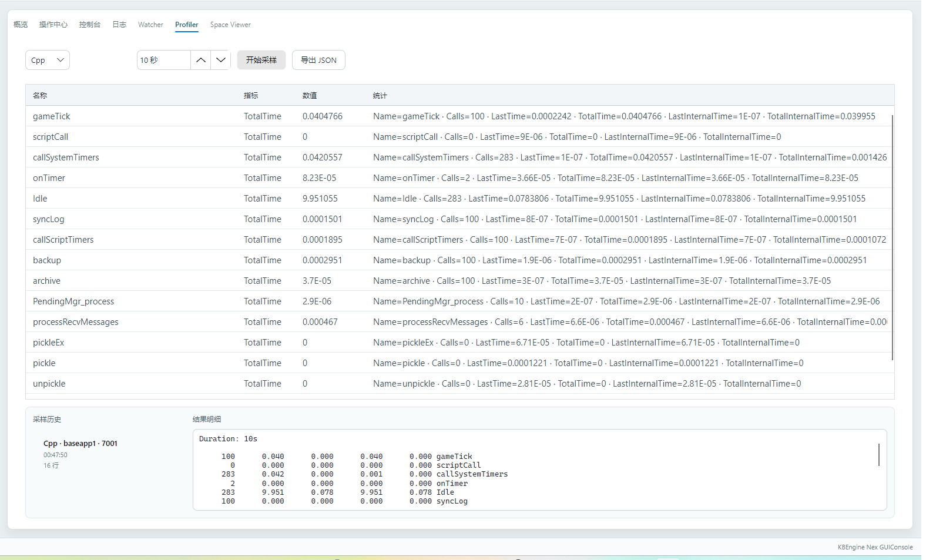Select the scriptCall row name

51,137
